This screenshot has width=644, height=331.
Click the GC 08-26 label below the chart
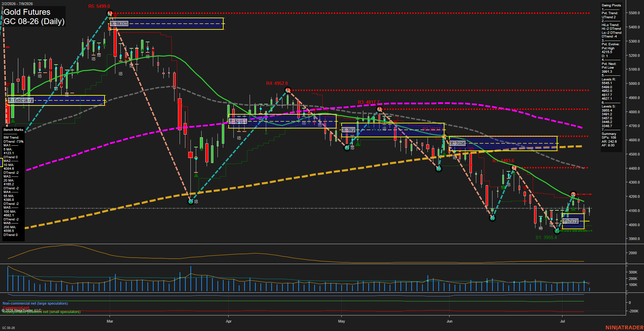point(8,328)
